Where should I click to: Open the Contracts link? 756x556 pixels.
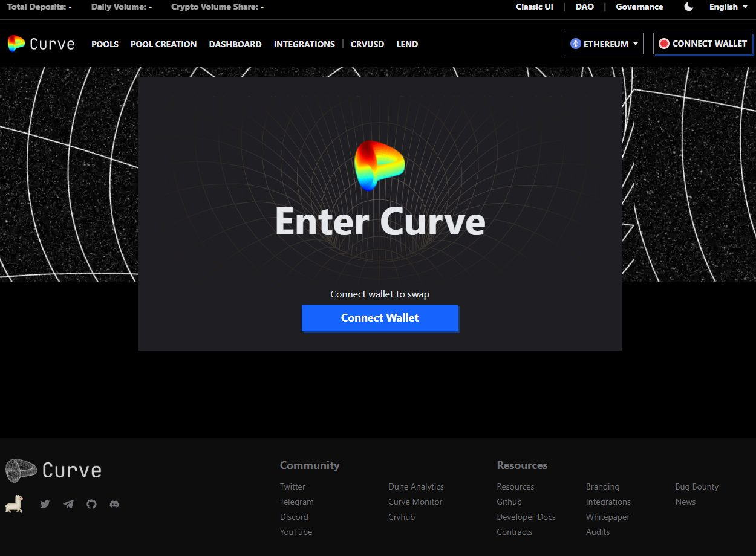pos(515,532)
